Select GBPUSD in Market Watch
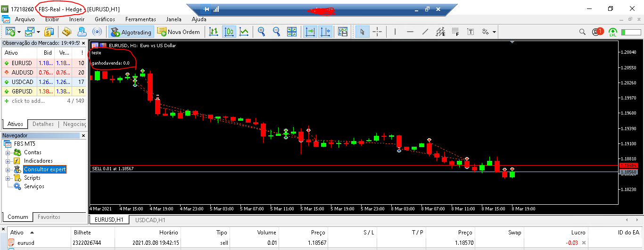Image resolution: width=644 pixels, height=250 pixels. [x=44, y=91]
